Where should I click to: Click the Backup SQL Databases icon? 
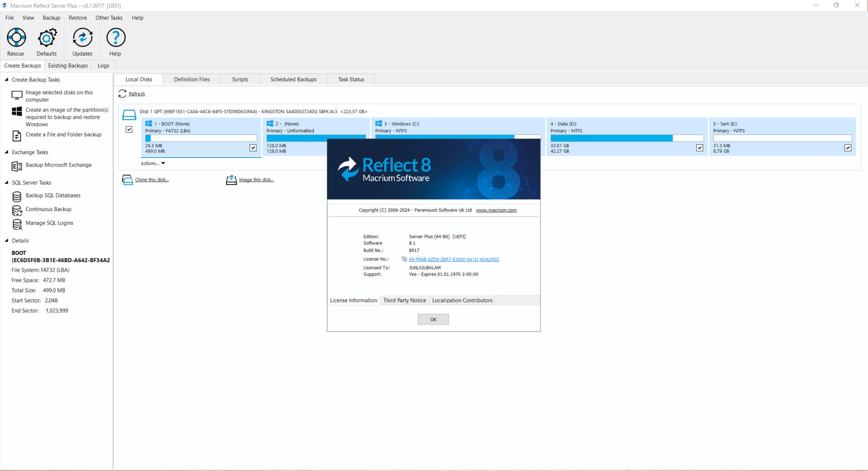[x=17, y=197]
